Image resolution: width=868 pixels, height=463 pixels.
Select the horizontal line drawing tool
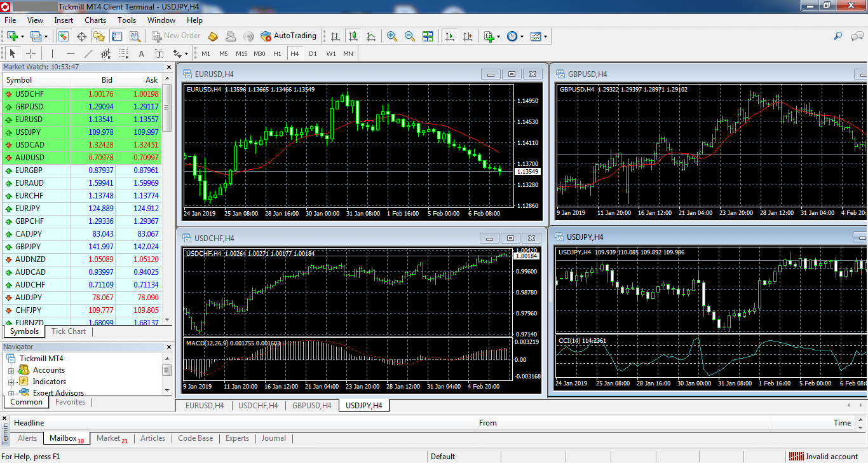pos(71,54)
